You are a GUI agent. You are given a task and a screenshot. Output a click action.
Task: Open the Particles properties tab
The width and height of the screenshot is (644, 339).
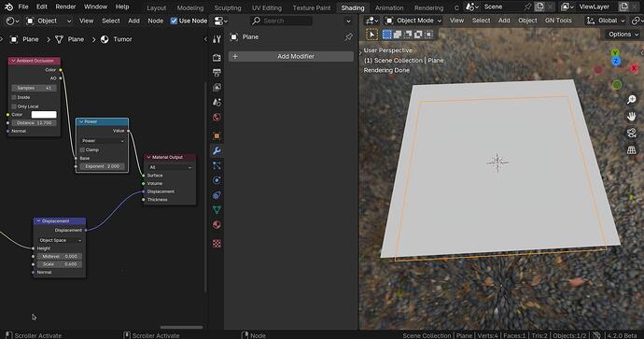[217, 165]
